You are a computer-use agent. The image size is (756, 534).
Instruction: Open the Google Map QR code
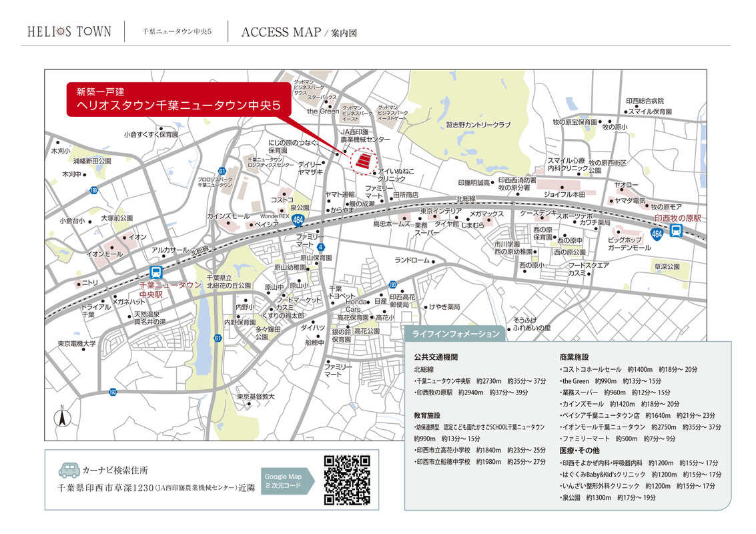346,479
